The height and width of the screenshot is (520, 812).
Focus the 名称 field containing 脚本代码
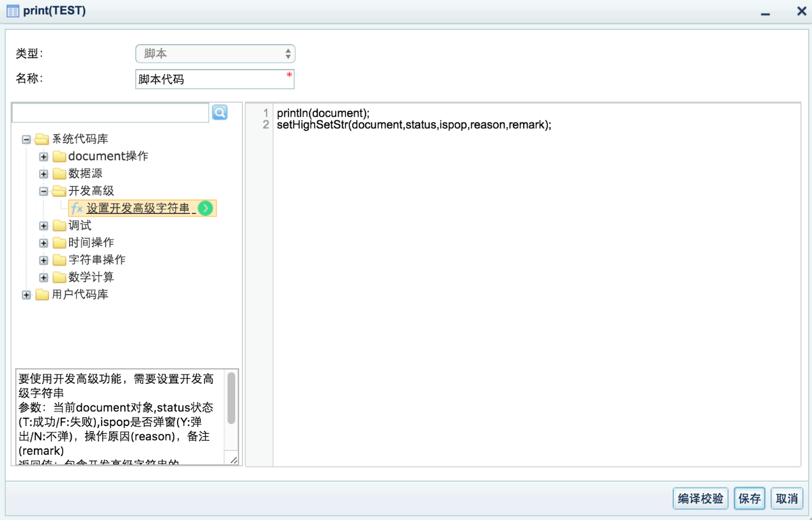tap(215, 79)
